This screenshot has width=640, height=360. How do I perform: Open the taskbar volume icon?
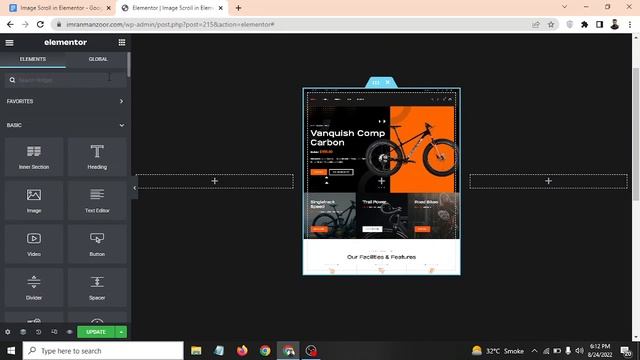579,351
